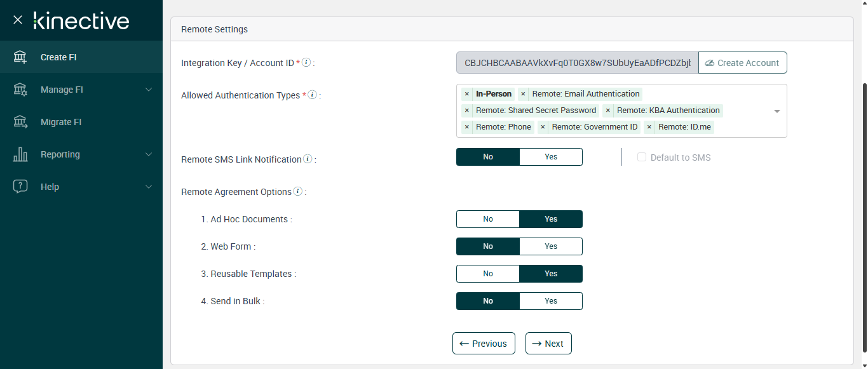Viewport: 868px width, 369px height.
Task: Click info icon beside Remote Agreement Options
Action: click(297, 191)
